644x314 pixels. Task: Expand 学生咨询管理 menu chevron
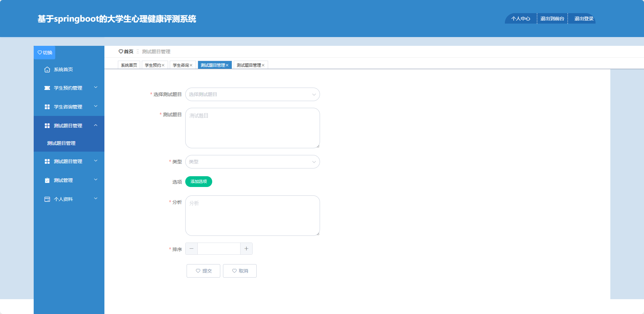(96, 106)
